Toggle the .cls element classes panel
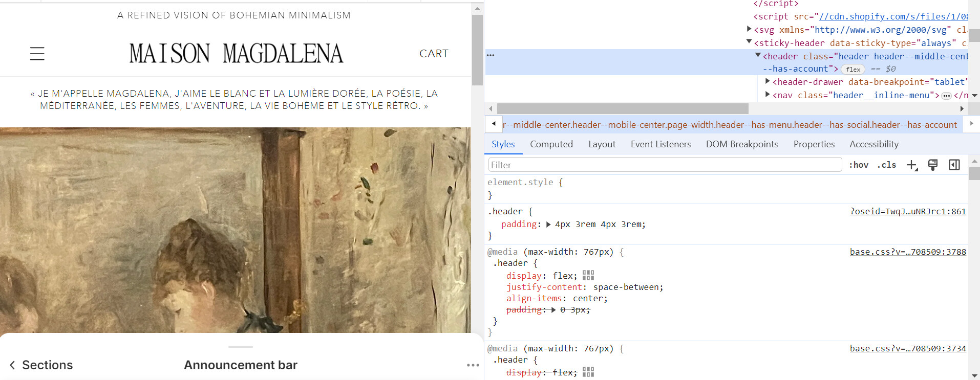Image resolution: width=980 pixels, height=380 pixels. (886, 165)
